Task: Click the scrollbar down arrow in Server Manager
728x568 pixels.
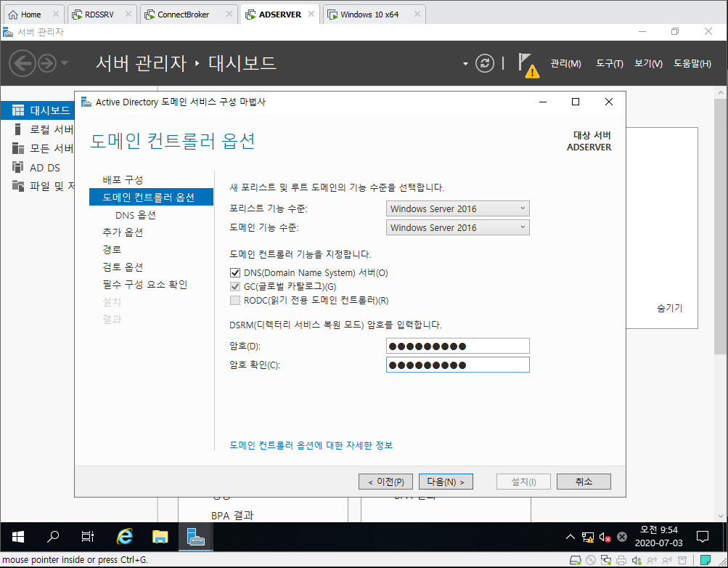Action: pos(720,516)
